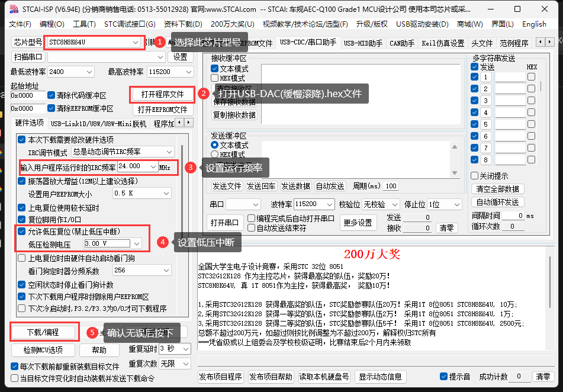Check the 关闭提示 checkbox

[475, 176]
